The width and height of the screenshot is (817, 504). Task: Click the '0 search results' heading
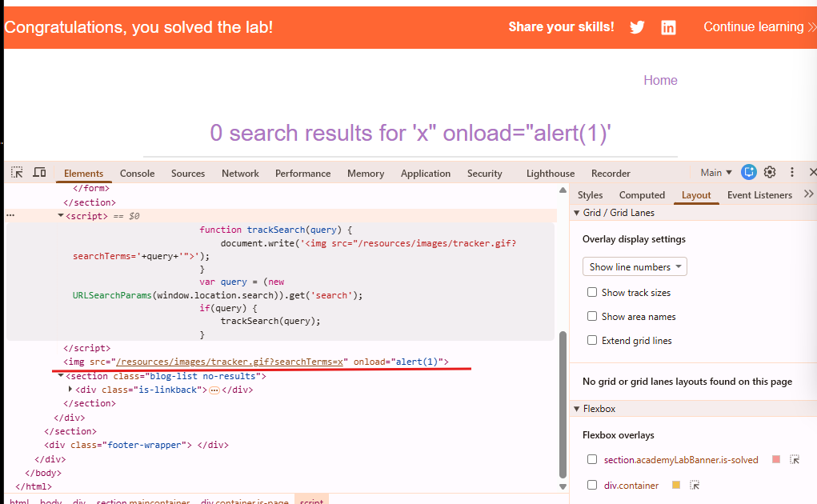[x=410, y=134]
